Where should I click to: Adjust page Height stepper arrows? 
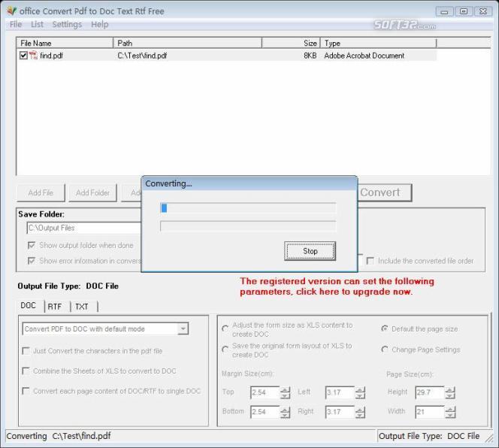450,392
